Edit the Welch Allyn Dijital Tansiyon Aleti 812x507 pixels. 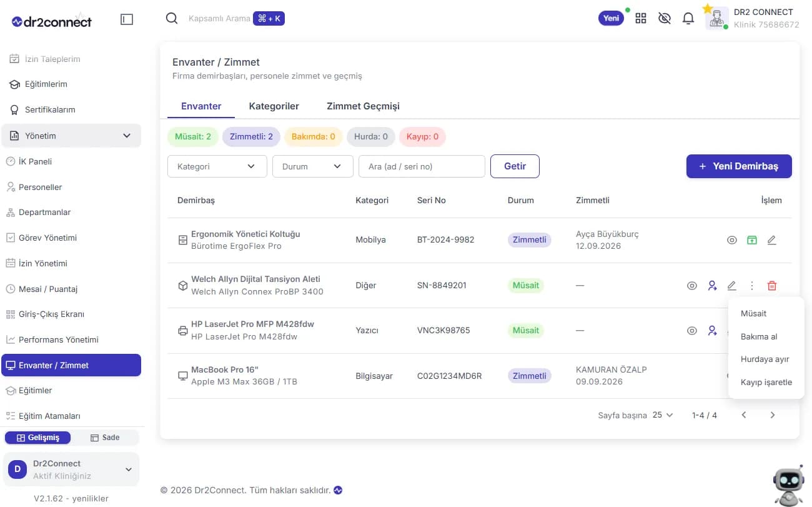pyautogui.click(x=732, y=286)
